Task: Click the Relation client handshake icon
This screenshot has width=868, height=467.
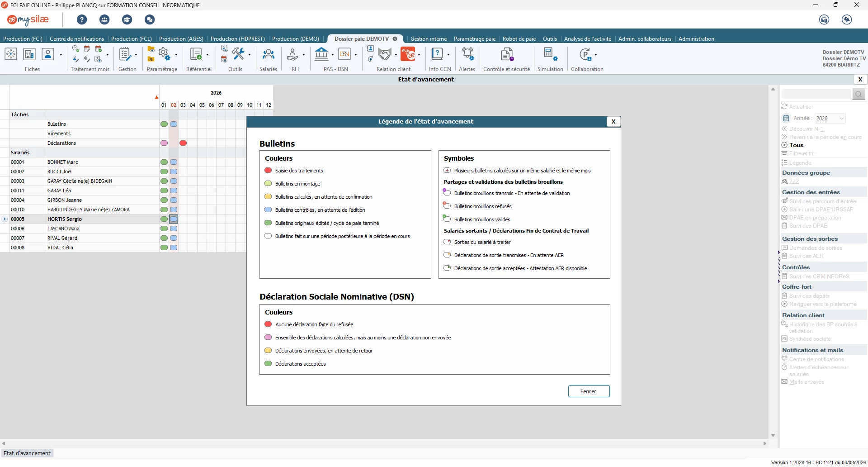Action: coord(384,55)
